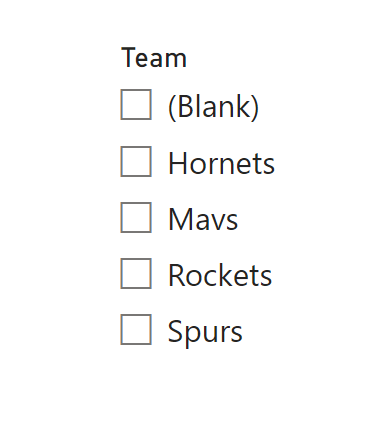
Task: Click the Spurs label text
Action: pyautogui.click(x=205, y=332)
